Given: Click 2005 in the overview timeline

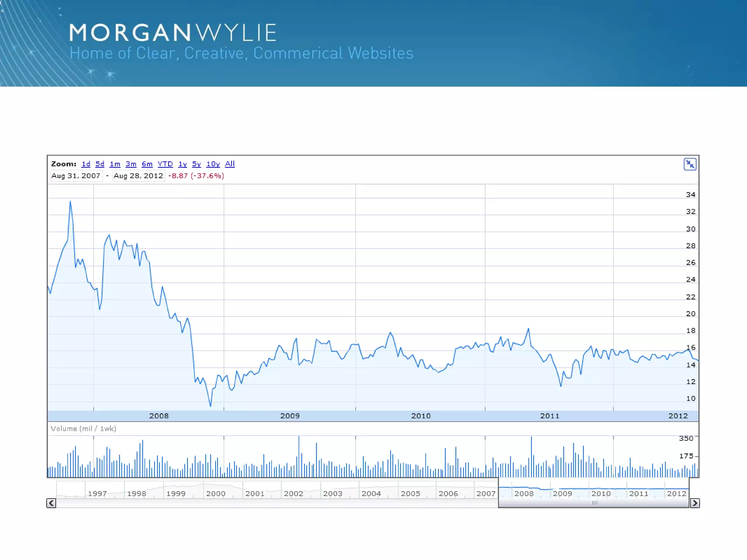Looking at the screenshot, I should 410,494.
